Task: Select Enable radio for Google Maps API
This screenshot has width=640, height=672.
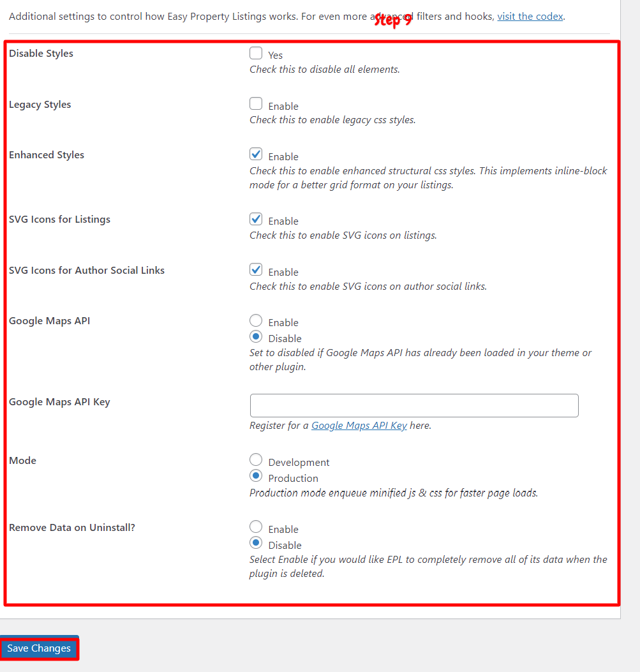Action: click(256, 320)
